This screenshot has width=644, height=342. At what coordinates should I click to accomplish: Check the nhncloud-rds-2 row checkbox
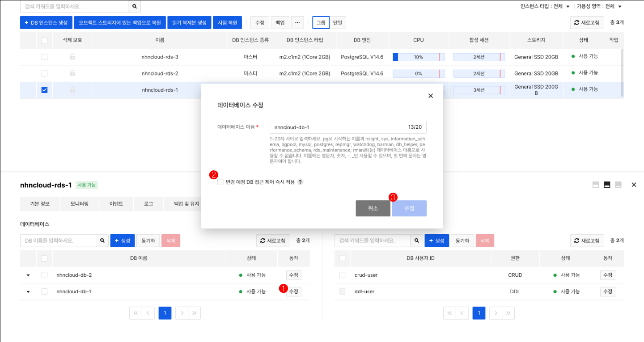click(44, 73)
